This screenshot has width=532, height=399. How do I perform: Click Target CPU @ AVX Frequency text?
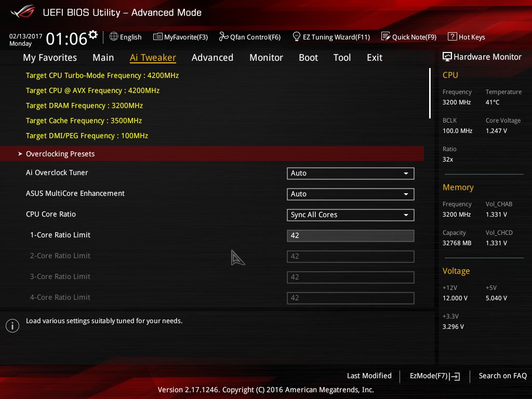pyautogui.click(x=92, y=90)
